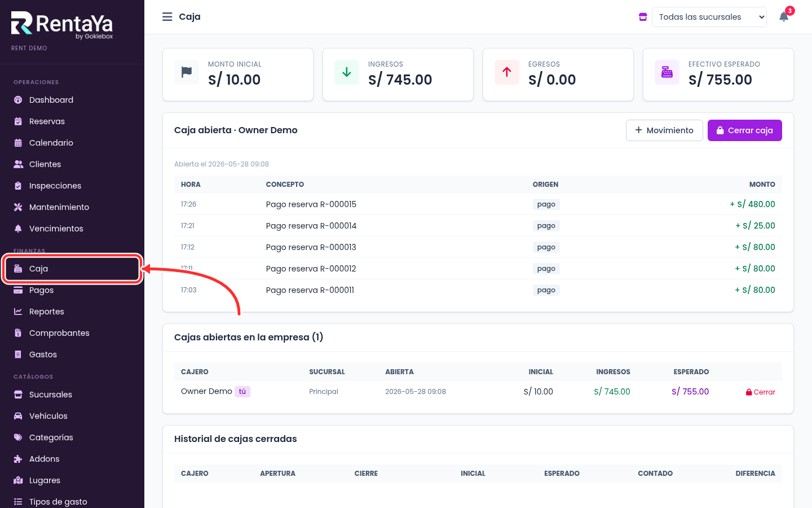This screenshot has width=812, height=508.
Task: Click the Reportes chart icon
Action: pos(18,312)
